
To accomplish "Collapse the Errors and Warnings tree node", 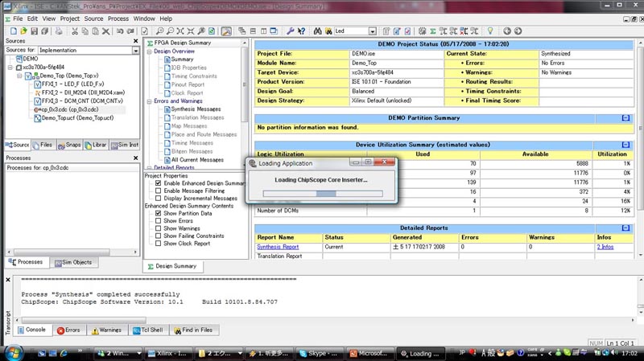I will 150,101.
